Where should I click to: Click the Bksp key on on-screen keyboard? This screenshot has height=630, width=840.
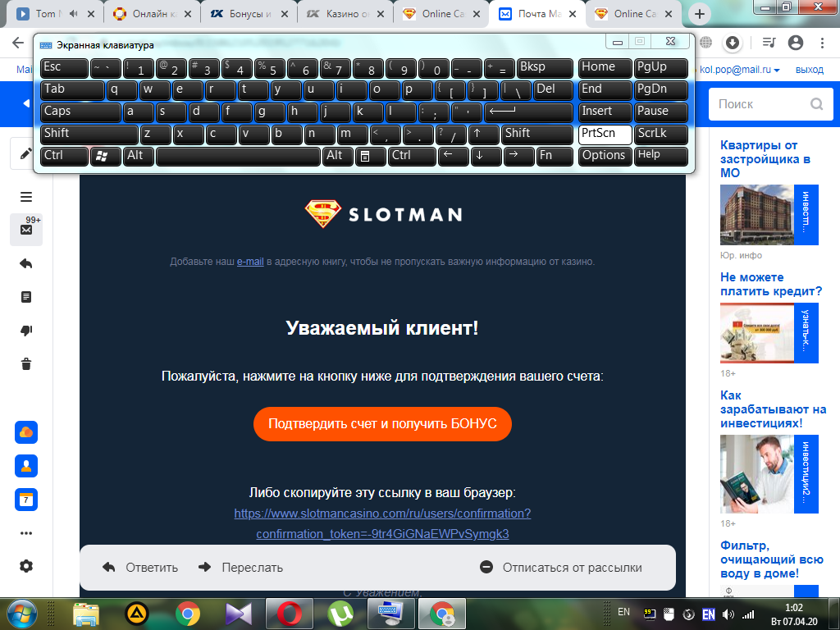546,67
